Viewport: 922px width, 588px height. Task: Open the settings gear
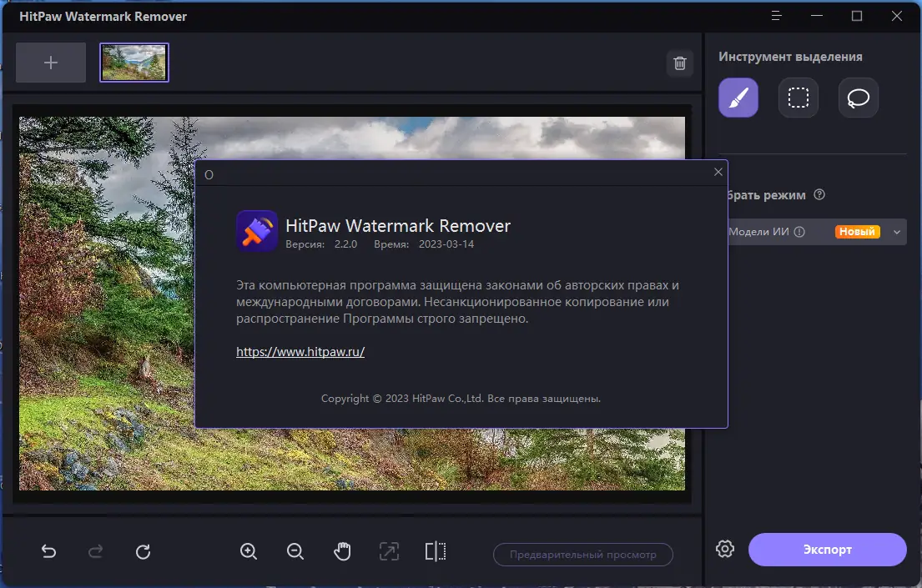[724, 549]
